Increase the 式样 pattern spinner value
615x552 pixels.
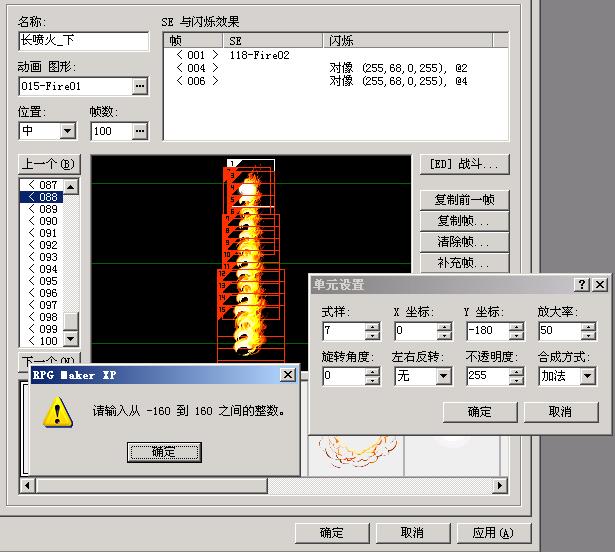click(372, 326)
